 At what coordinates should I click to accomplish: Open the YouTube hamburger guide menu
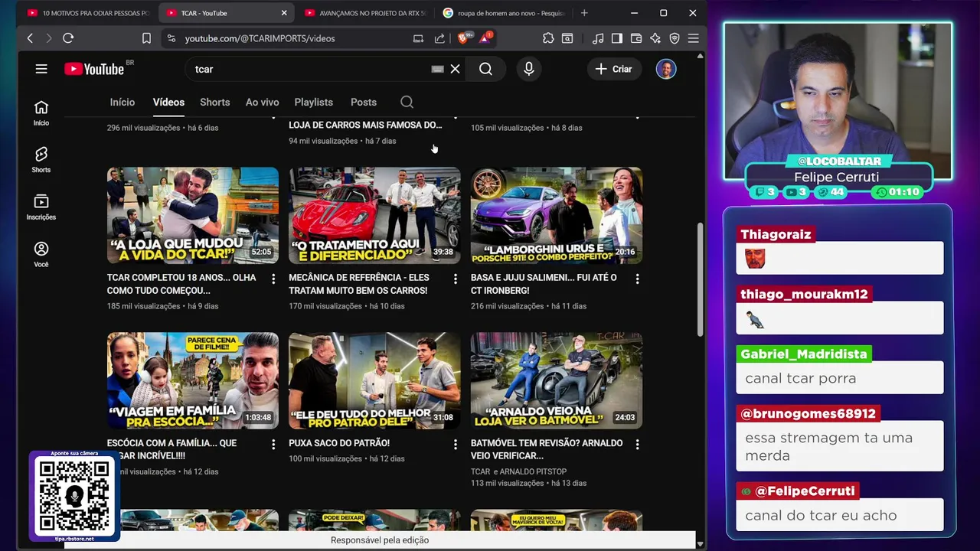point(41,69)
